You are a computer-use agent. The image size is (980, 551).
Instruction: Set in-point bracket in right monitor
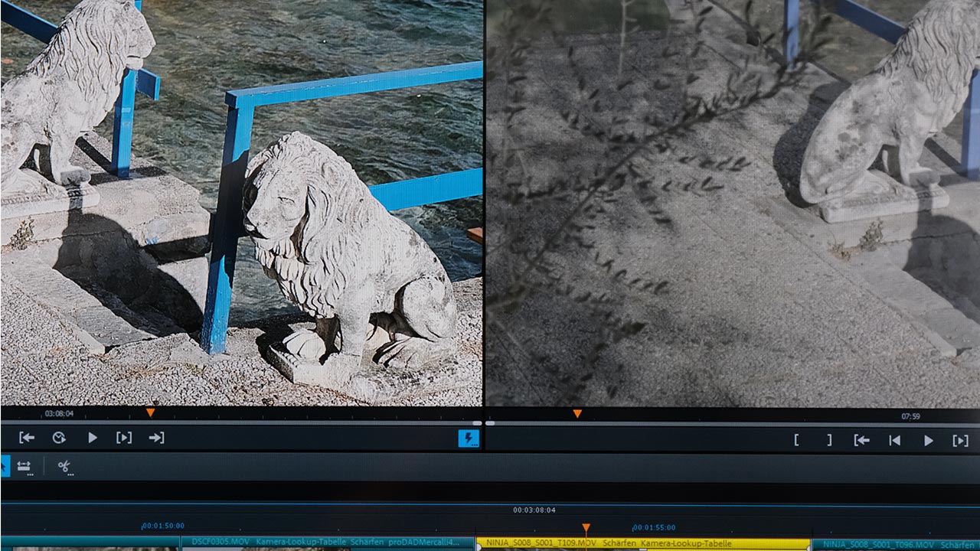point(796,440)
